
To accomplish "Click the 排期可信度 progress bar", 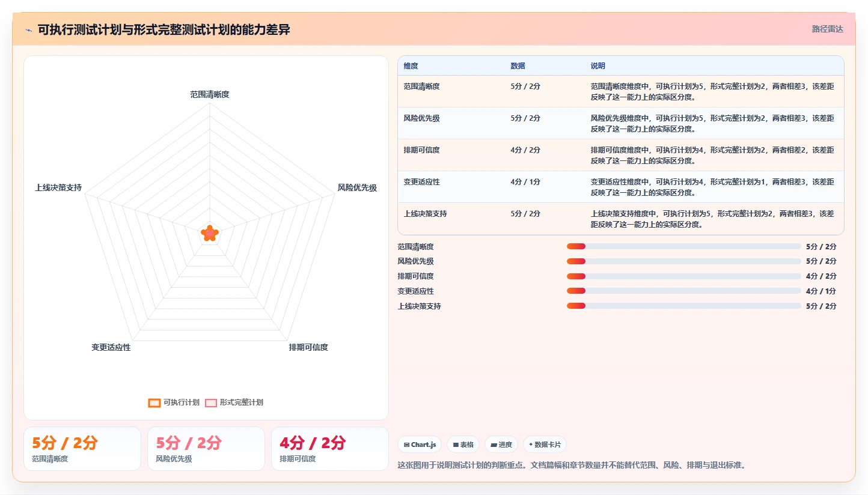I will (683, 276).
